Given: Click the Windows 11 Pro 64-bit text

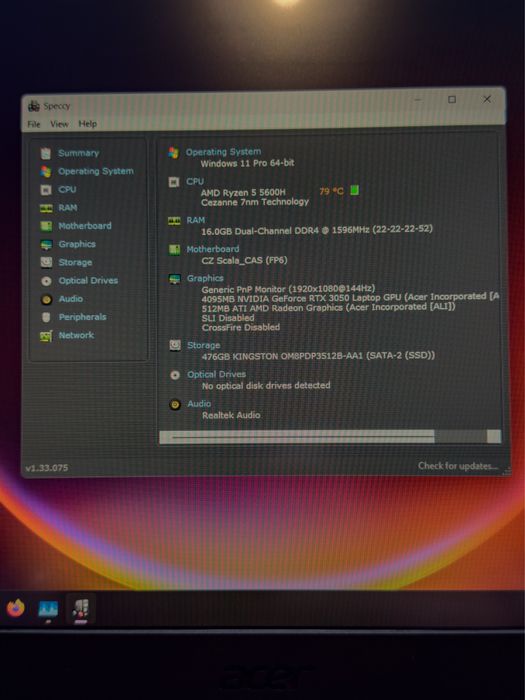Looking at the screenshot, I should [x=247, y=163].
